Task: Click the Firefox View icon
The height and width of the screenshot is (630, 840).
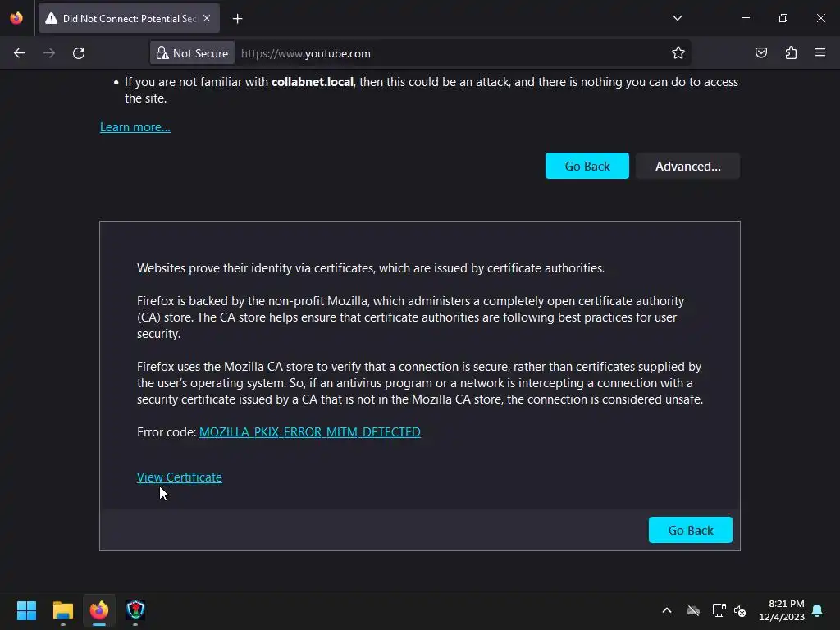Action: pyautogui.click(x=16, y=18)
